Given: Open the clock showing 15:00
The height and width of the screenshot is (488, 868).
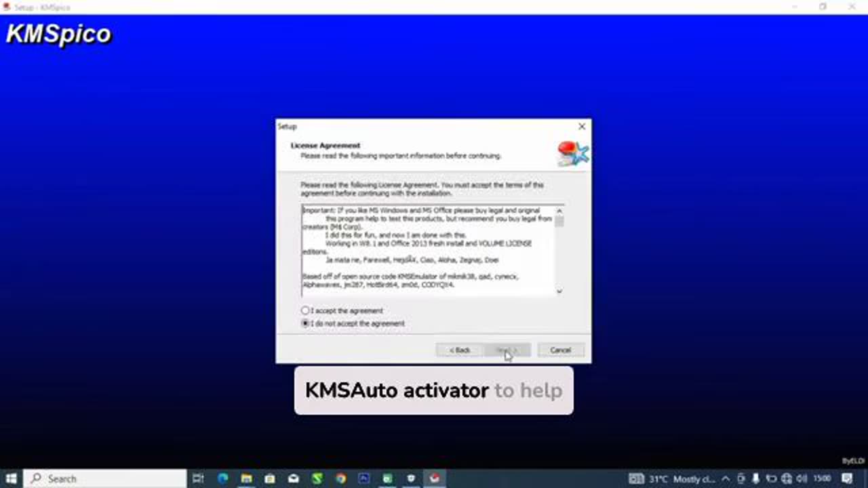Looking at the screenshot, I should coord(823,479).
